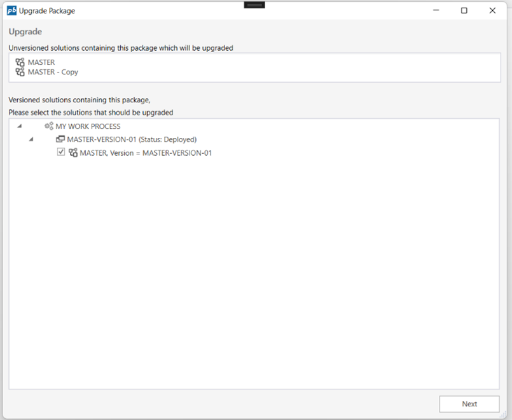512x420 pixels.
Task: Click the gears icon for MY WORK PROCESS
Action: point(49,126)
